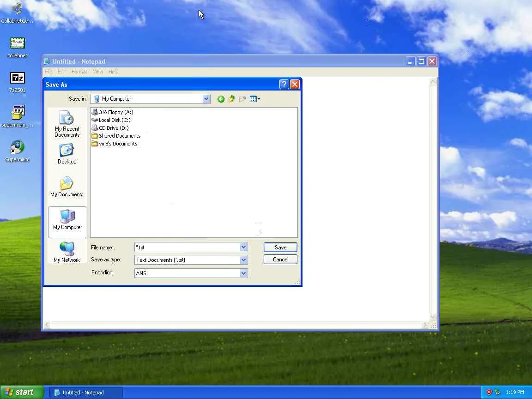Open vm8's Documents folder

(115, 144)
